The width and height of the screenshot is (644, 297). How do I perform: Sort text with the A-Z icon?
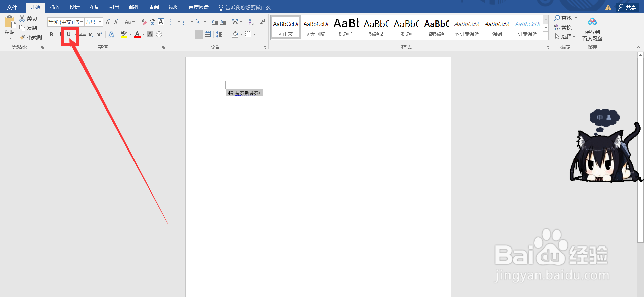point(251,22)
